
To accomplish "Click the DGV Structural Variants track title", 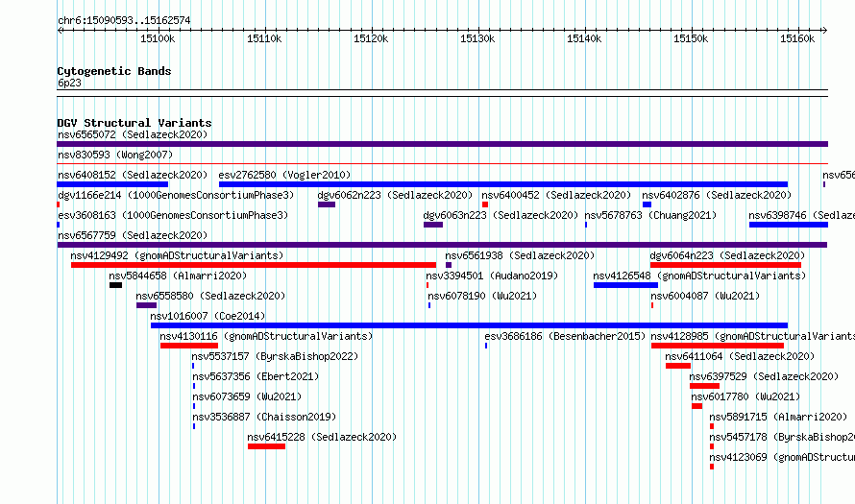I will point(134,123).
